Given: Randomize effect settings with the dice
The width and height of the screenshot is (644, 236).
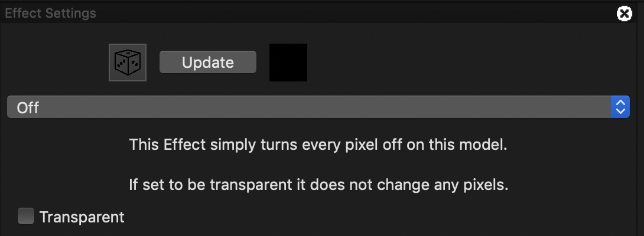Looking at the screenshot, I should pyautogui.click(x=128, y=62).
